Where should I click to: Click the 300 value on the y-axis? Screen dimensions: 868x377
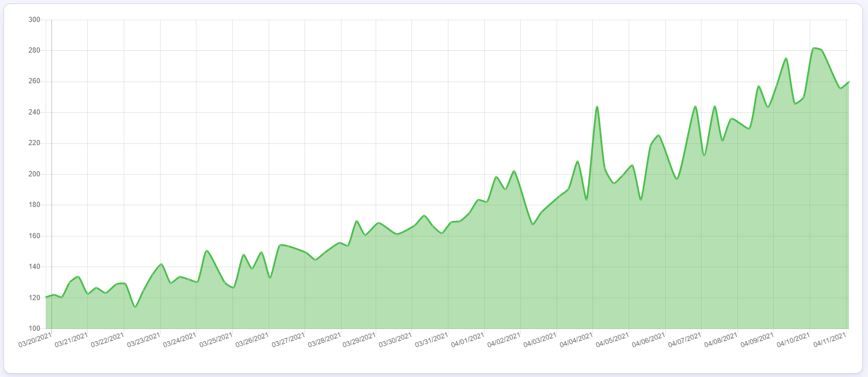pos(34,20)
